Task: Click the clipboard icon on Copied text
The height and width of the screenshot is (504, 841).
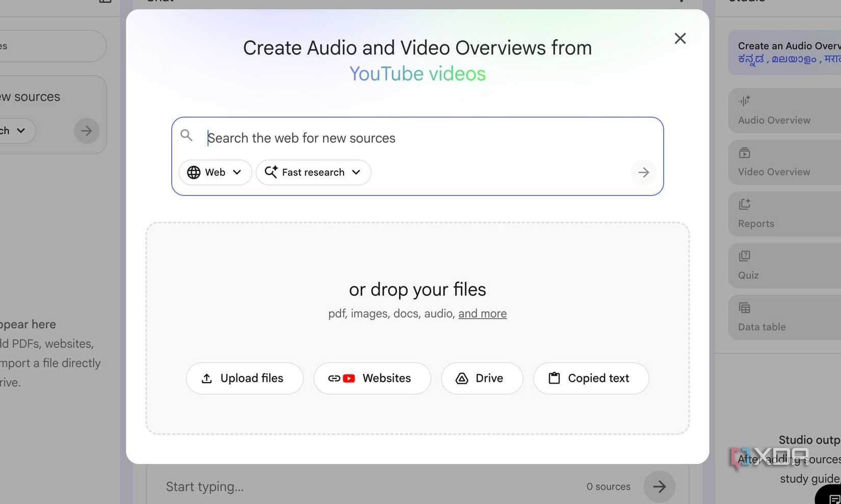Action: [554, 378]
